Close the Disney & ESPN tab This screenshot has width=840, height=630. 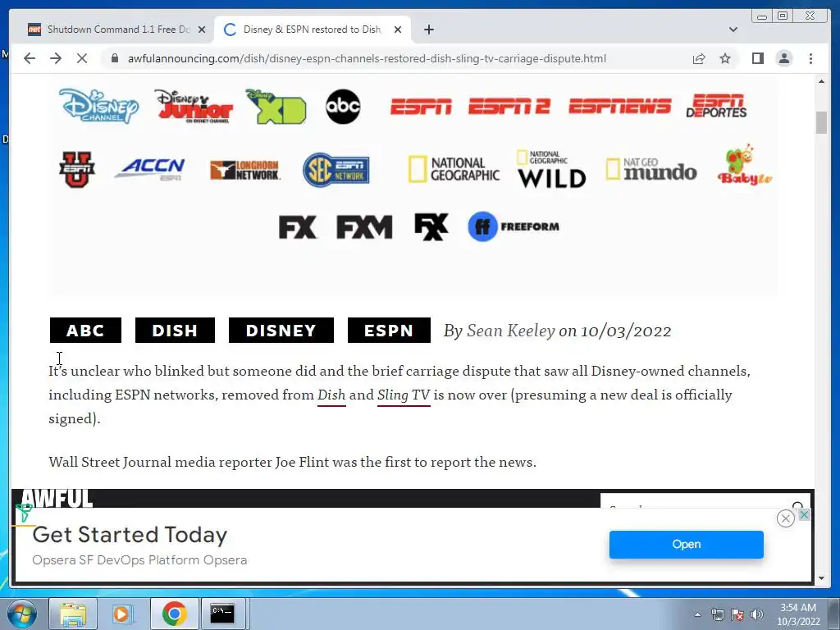click(398, 30)
